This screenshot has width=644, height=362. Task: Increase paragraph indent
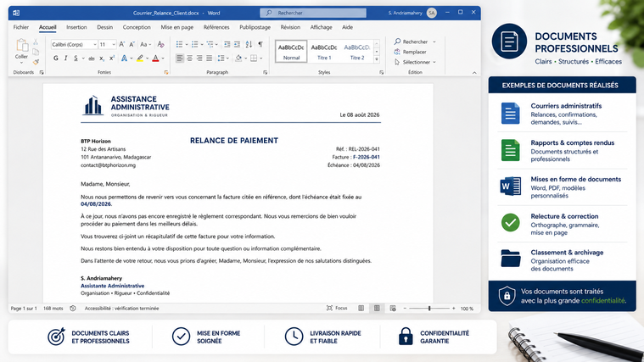point(237,44)
